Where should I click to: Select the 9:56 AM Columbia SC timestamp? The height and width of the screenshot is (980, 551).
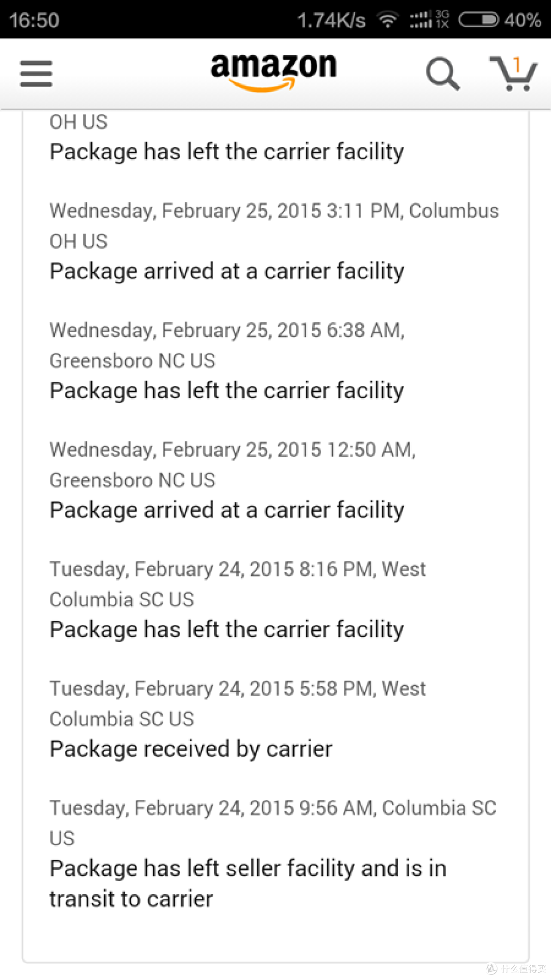tap(273, 823)
